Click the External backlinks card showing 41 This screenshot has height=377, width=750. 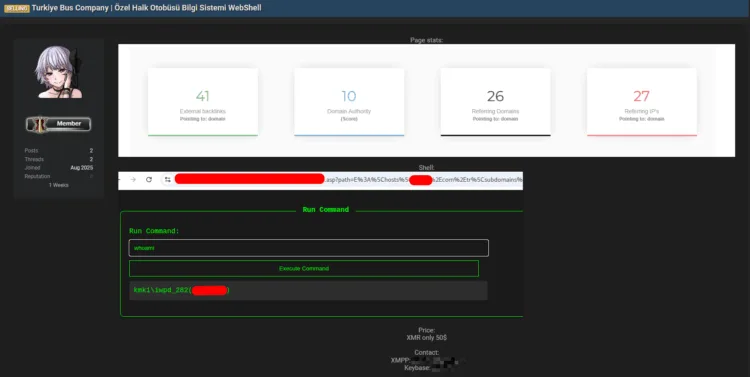[x=203, y=102]
